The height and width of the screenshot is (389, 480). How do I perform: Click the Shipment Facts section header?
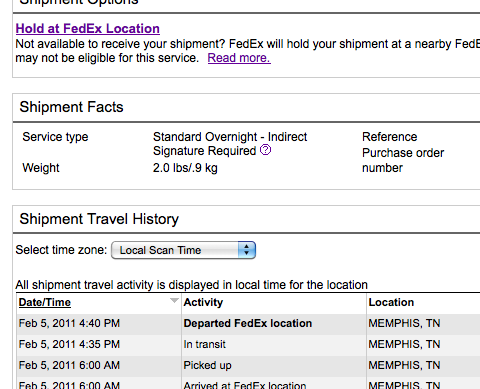tap(71, 107)
